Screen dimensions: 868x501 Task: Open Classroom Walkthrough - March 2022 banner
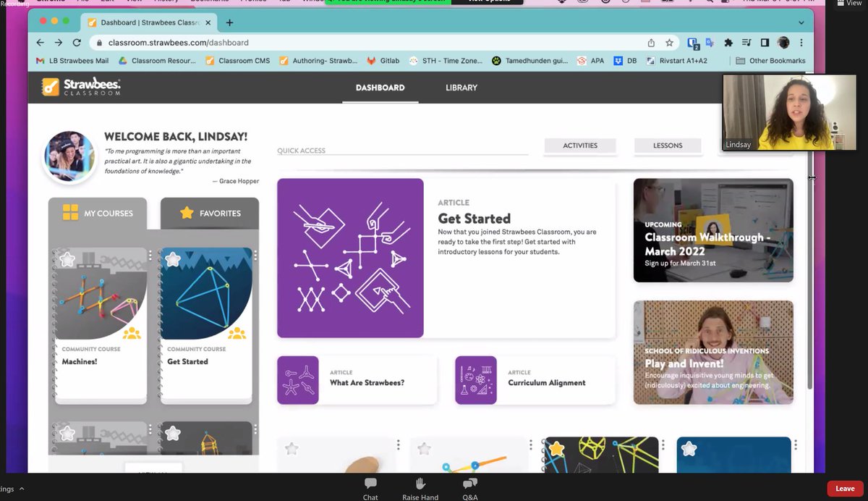(713, 230)
